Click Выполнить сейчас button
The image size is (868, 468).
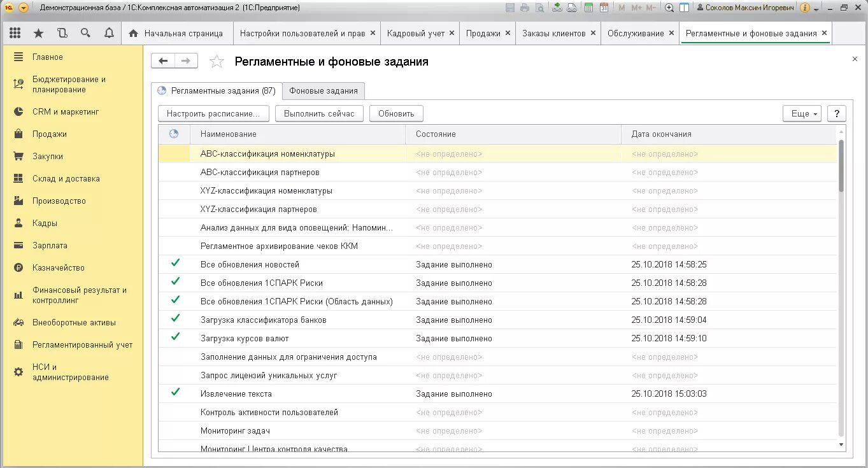(319, 113)
